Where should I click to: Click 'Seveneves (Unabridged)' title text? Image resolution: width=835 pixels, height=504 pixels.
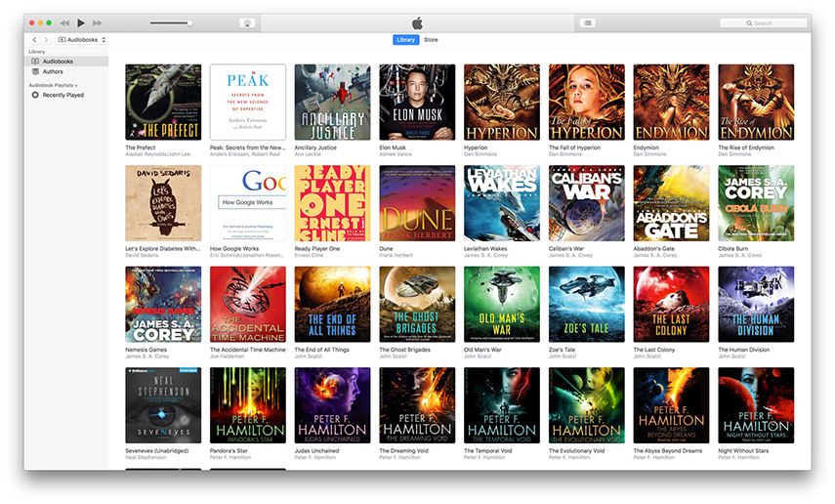pos(157,450)
